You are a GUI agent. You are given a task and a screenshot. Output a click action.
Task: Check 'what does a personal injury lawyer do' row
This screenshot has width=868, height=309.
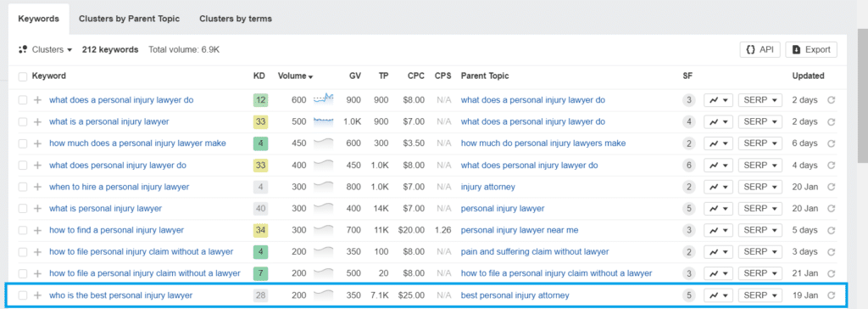tap(23, 100)
